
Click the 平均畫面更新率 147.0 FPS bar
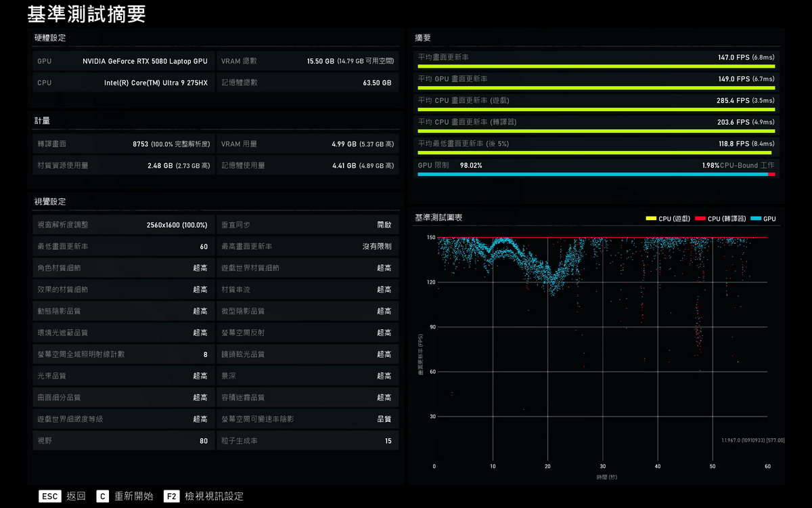click(x=595, y=66)
